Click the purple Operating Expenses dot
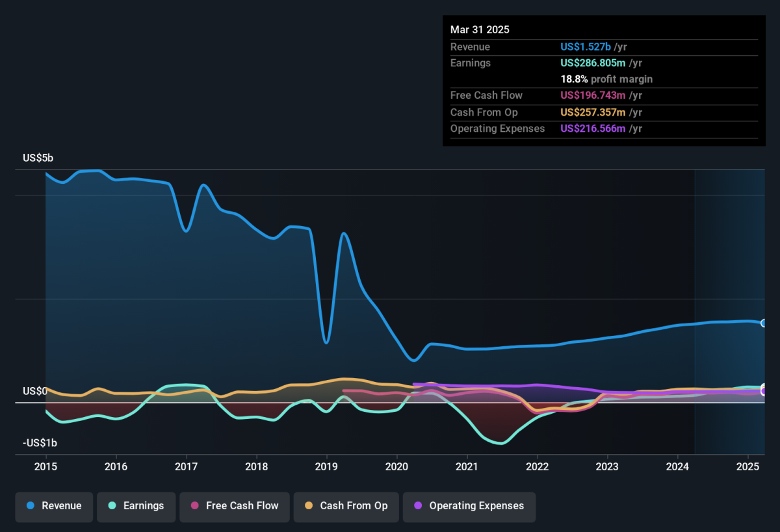This screenshot has width=780, height=532. (x=418, y=506)
